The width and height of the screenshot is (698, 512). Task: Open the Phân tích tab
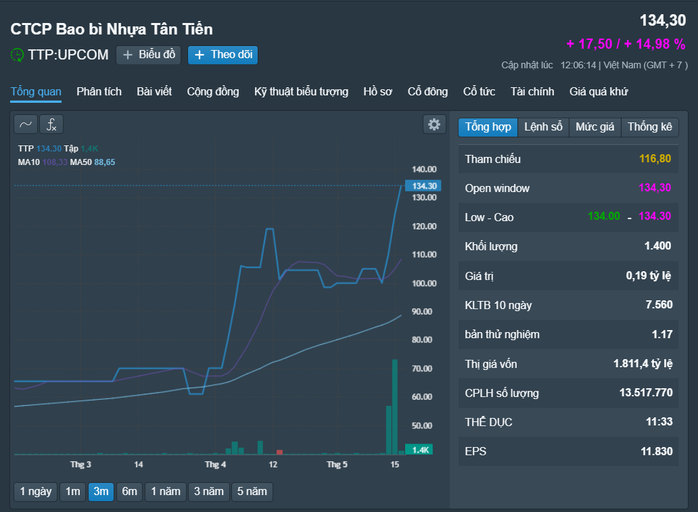pos(99,92)
